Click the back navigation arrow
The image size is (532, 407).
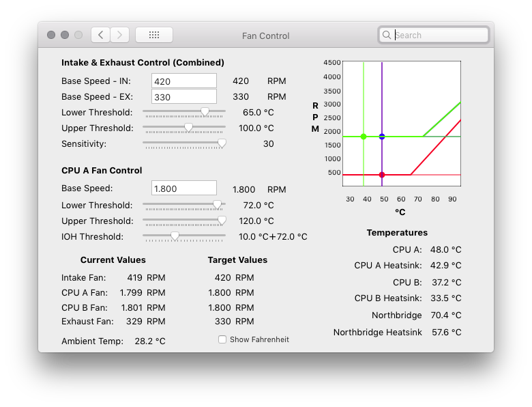pos(100,35)
